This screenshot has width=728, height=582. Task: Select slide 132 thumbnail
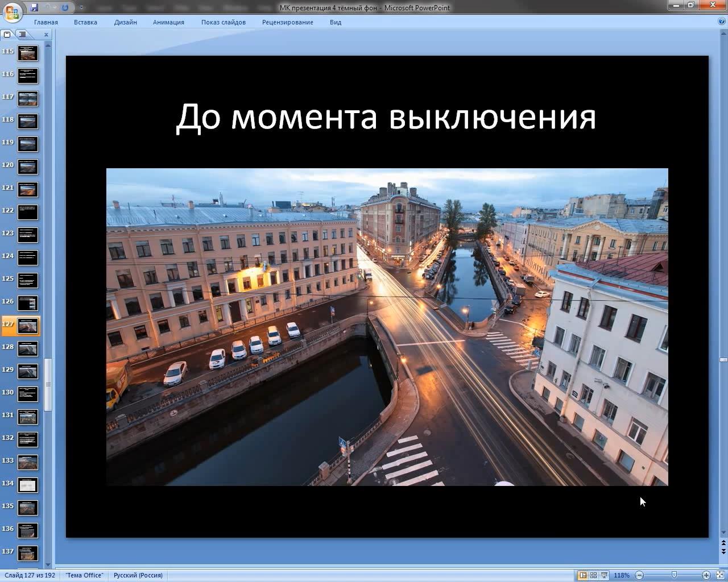pos(28,439)
